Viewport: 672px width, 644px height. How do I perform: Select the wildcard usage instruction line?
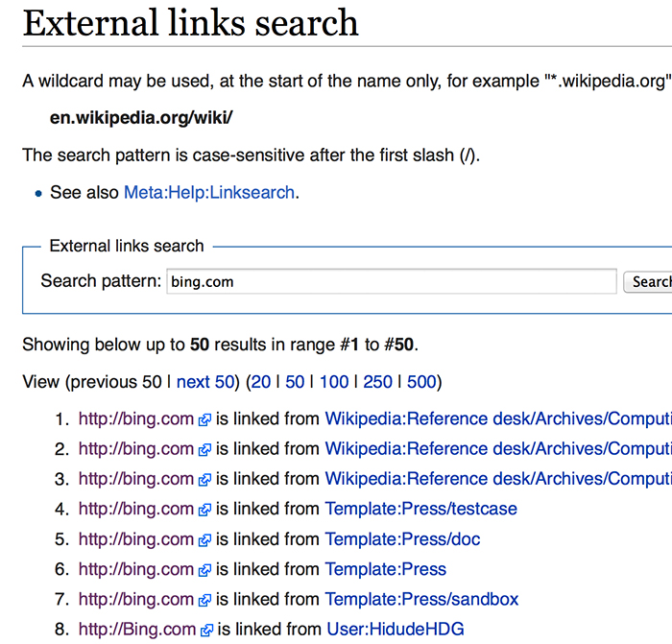click(347, 81)
